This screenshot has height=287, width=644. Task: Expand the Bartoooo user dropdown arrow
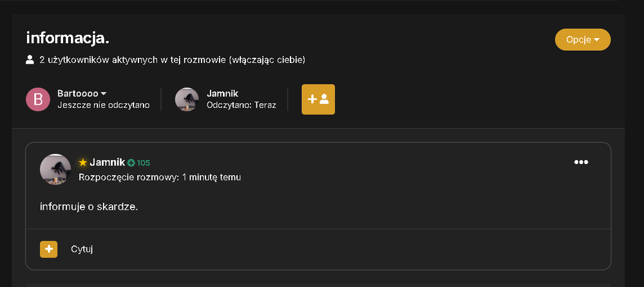click(104, 93)
